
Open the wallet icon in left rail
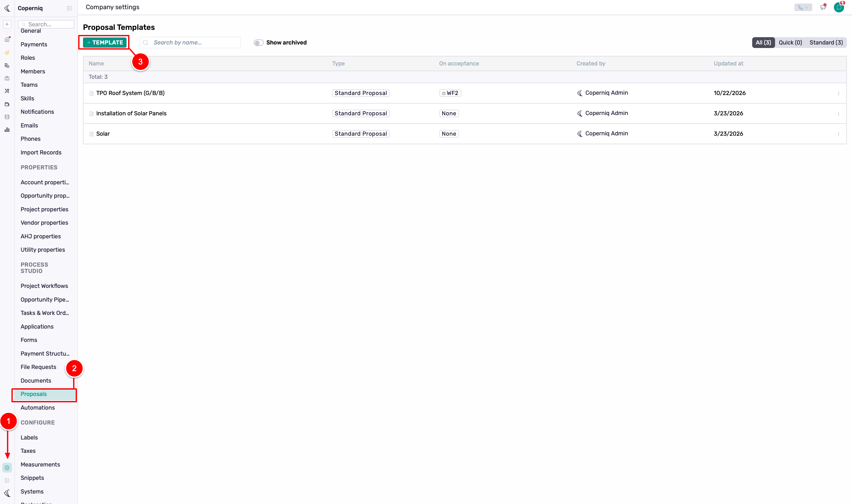point(7,104)
